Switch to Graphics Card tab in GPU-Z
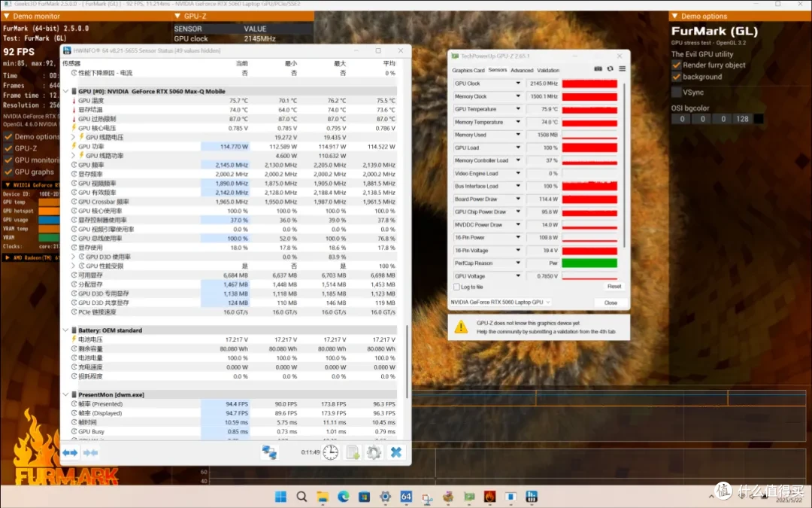This screenshot has width=812, height=508. [x=468, y=70]
